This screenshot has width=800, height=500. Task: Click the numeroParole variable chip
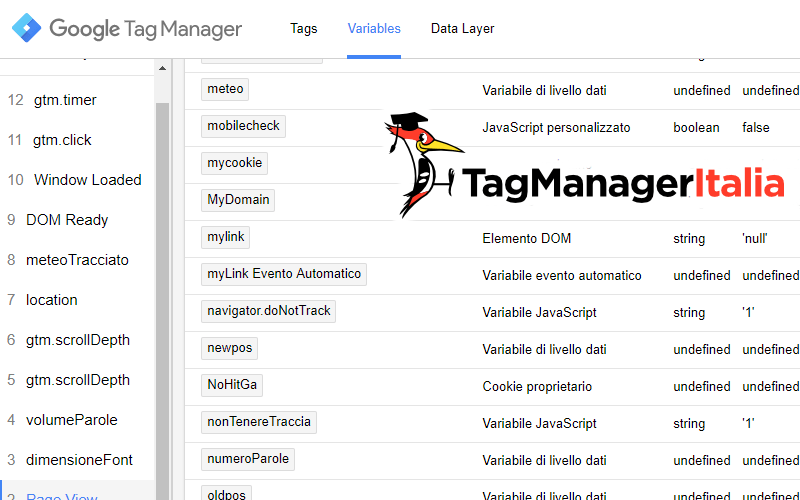coord(248,459)
